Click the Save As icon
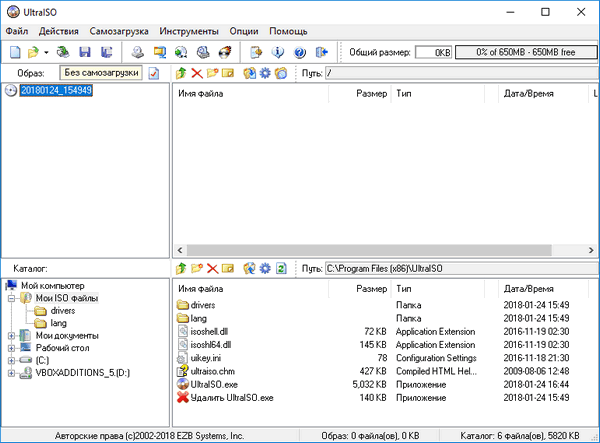 tap(106, 52)
